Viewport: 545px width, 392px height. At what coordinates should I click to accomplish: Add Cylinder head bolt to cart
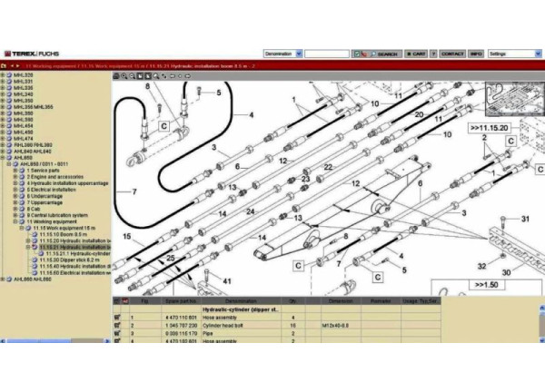(x=117, y=324)
